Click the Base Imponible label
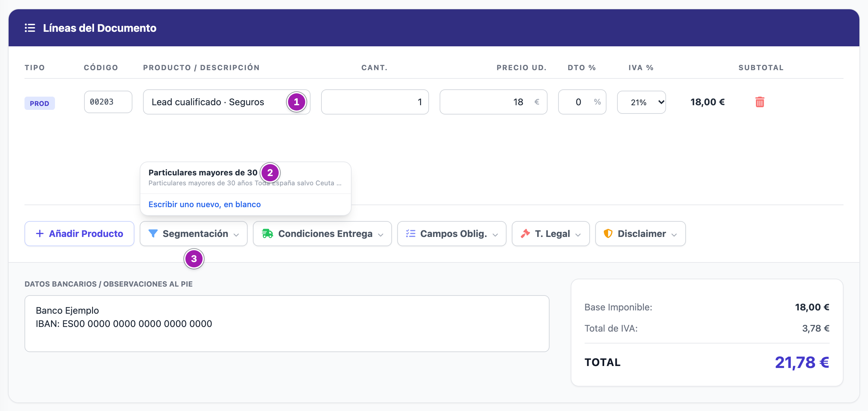This screenshot has height=411, width=868. point(618,307)
